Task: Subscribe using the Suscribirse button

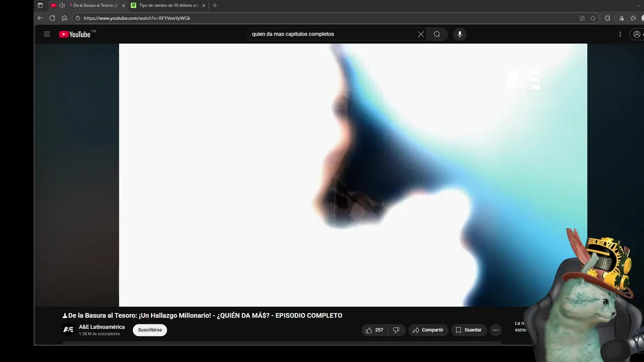Action: (150, 330)
